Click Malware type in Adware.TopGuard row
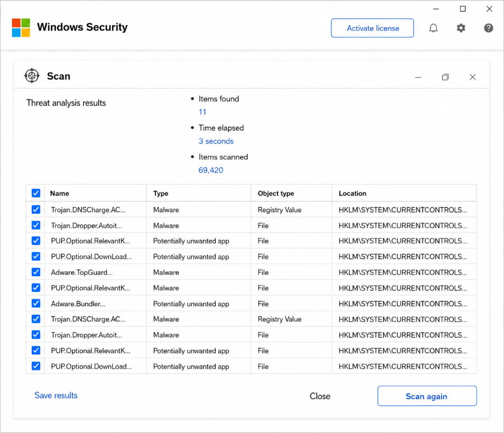The height and width of the screenshot is (433, 504). (166, 272)
